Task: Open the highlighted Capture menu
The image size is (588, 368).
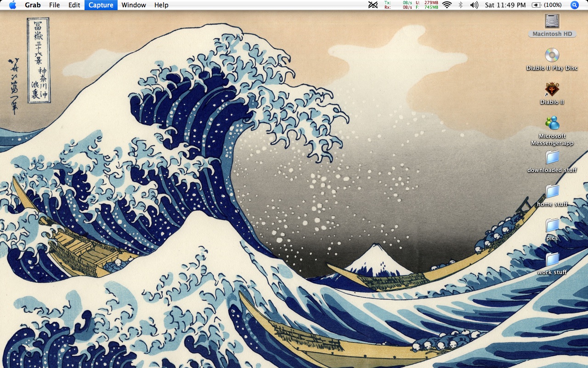Action: click(101, 5)
